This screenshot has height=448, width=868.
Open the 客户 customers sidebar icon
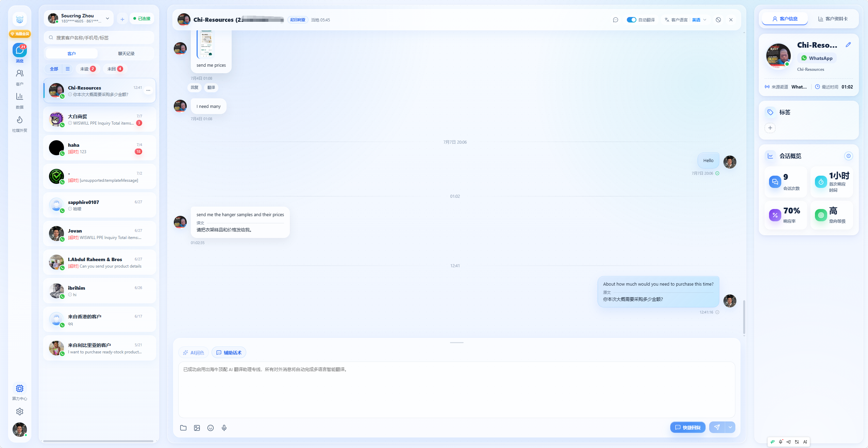tap(20, 73)
